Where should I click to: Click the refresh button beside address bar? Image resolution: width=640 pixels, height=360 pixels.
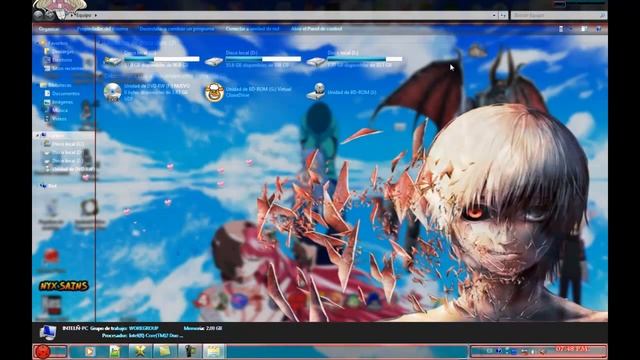click(503, 15)
